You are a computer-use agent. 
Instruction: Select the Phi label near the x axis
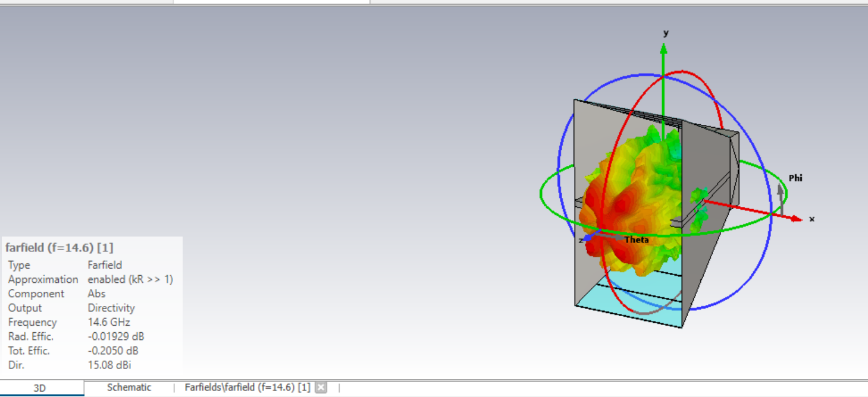click(795, 178)
